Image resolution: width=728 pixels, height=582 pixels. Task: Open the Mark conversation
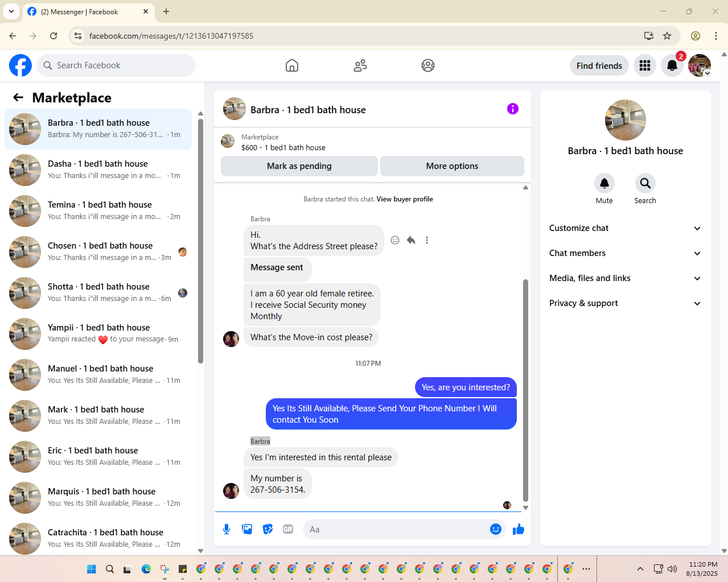click(98, 416)
